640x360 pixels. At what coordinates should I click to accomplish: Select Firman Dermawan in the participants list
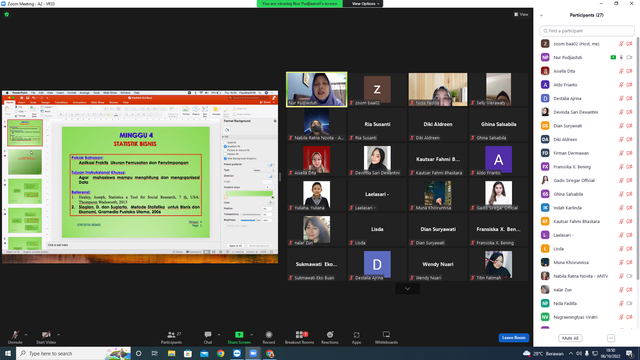[x=587, y=153]
